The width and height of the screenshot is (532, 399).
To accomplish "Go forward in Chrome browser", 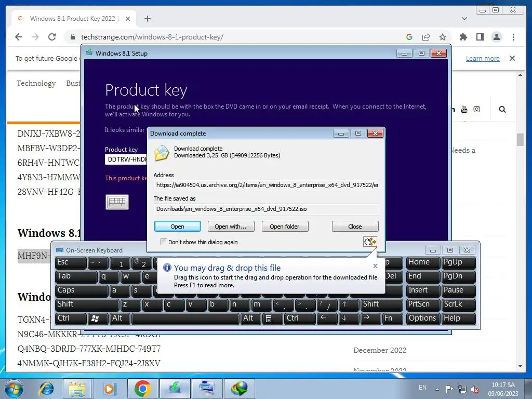I will 35,37.
